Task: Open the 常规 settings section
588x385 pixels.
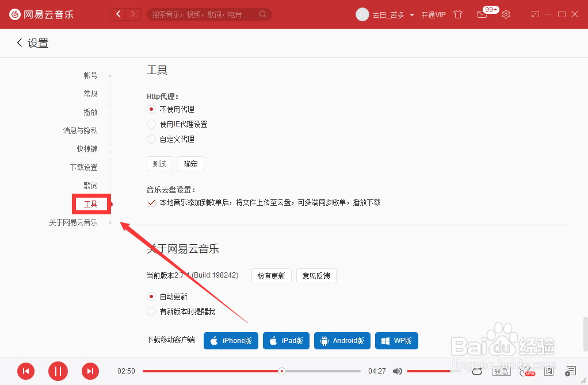Action: (x=90, y=94)
